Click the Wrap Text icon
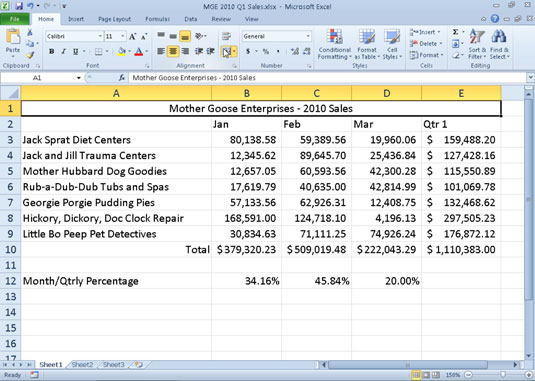The height and width of the screenshot is (381, 535). coord(226,36)
